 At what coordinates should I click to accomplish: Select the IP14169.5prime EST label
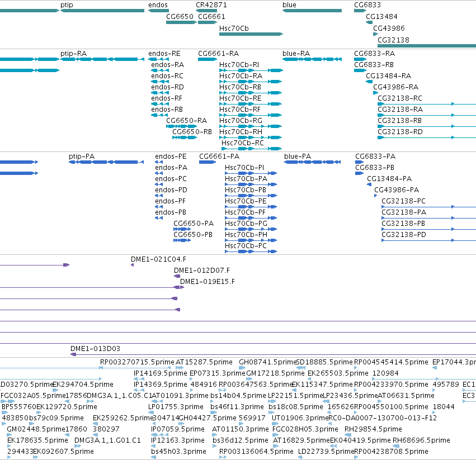coord(161,373)
